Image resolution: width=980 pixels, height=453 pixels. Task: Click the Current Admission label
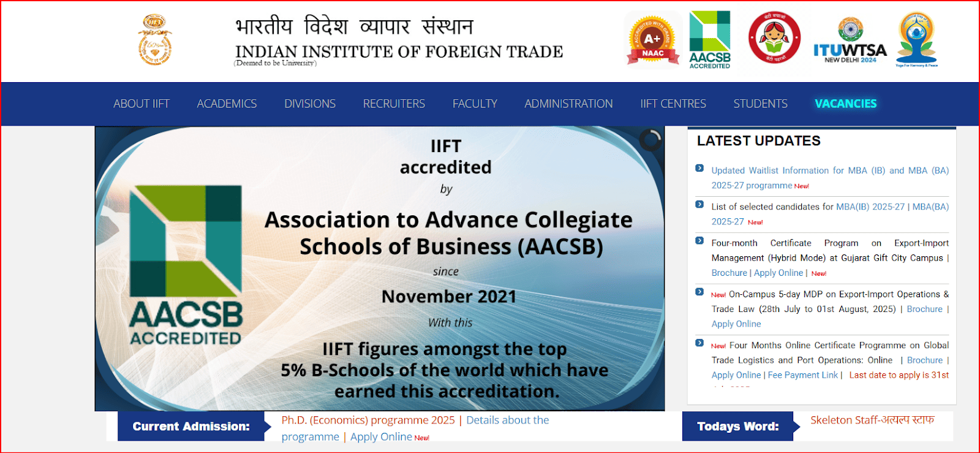pos(191,426)
